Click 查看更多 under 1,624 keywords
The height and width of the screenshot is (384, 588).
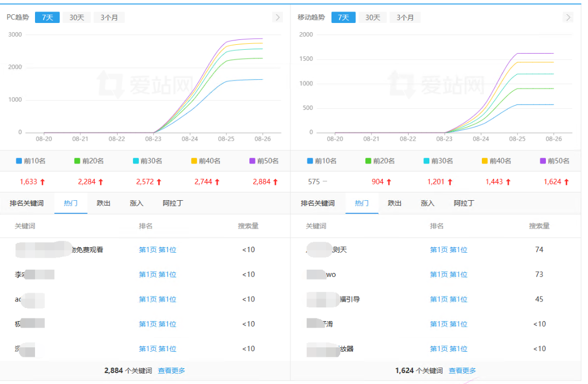[x=462, y=370]
